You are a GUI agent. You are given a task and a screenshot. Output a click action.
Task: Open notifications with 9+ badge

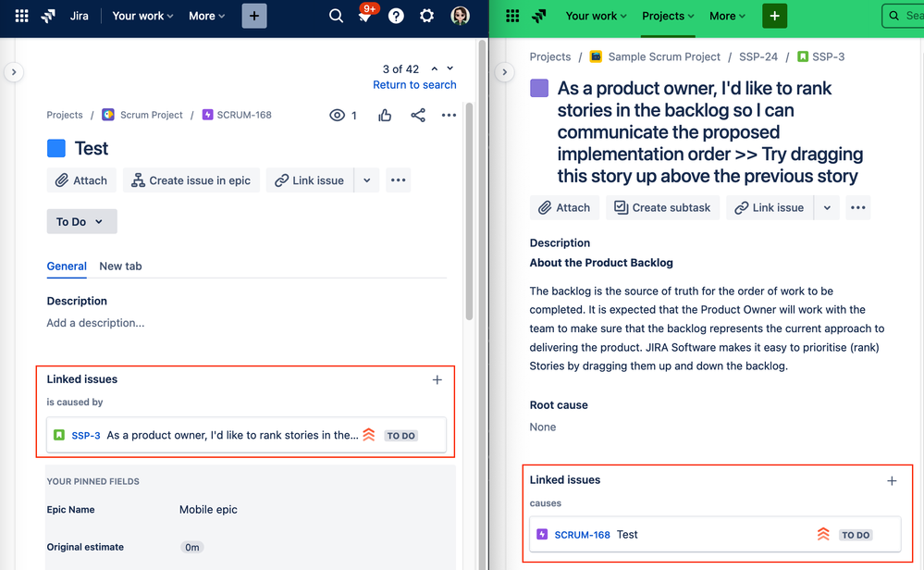pyautogui.click(x=366, y=15)
